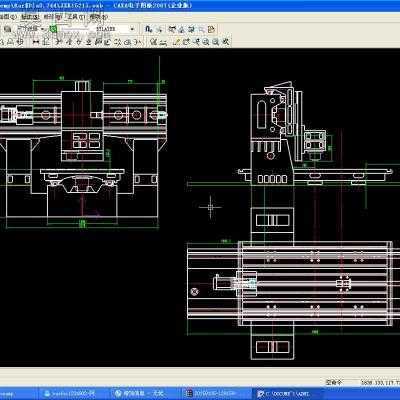Open the 工具(T) menu
This screenshot has width=400, height=400.
click(x=75, y=16)
